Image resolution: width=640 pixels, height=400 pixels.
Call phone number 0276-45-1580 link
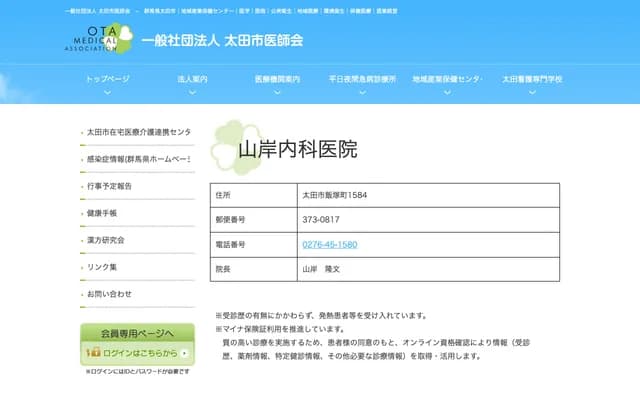[329, 244]
